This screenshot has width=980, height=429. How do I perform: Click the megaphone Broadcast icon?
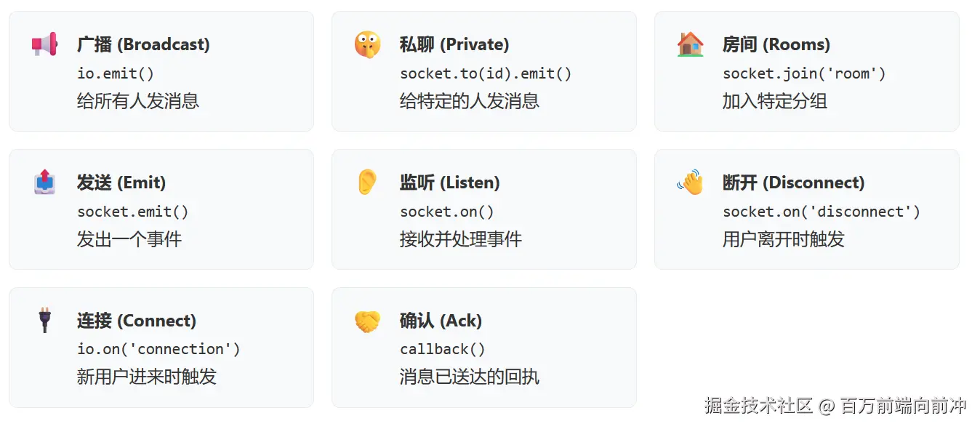click(44, 44)
